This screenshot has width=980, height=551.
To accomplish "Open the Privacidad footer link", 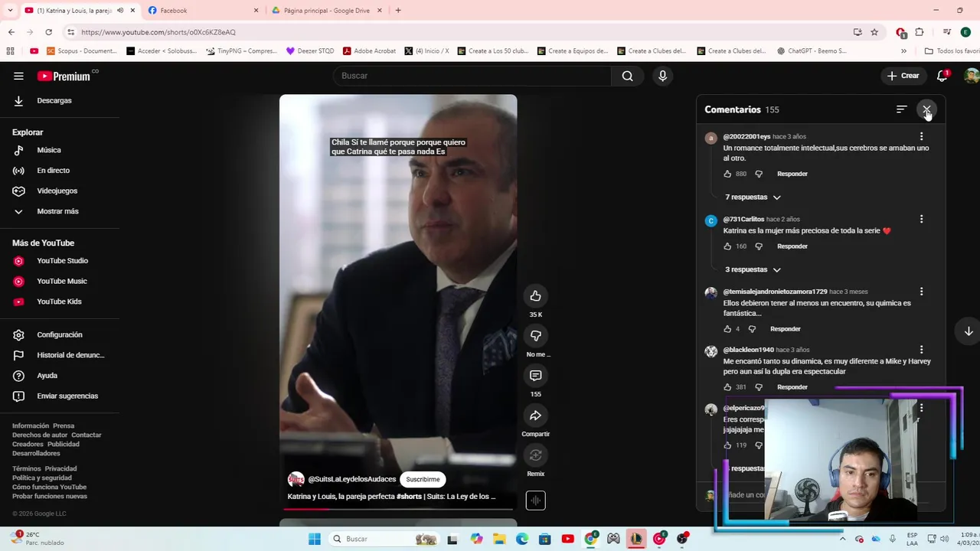I will (60, 468).
